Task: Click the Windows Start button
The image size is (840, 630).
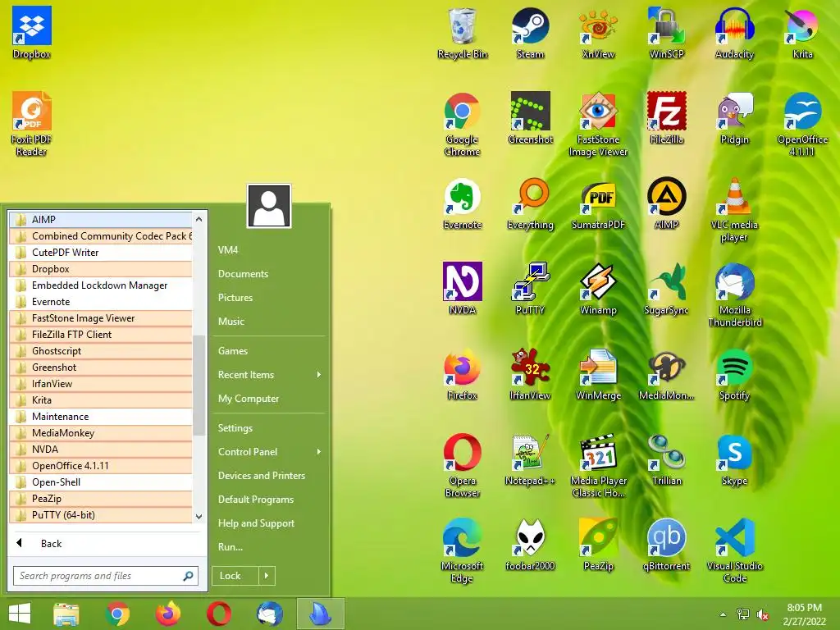Action: tap(20, 614)
